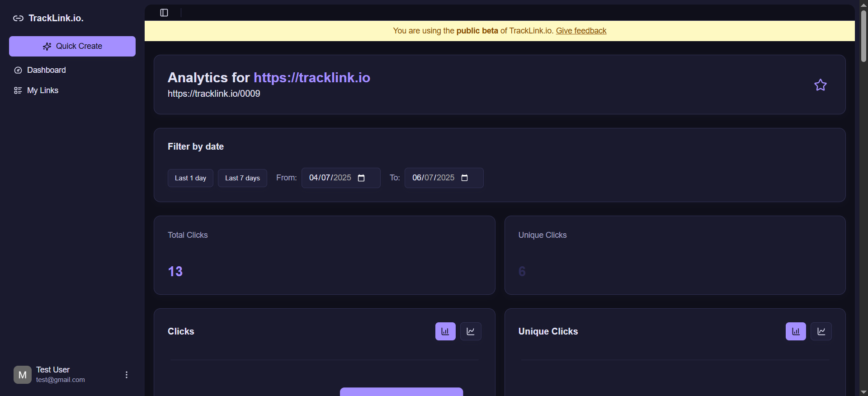Image resolution: width=868 pixels, height=396 pixels.
Task: Open the From date calendar picker
Action: pos(361,178)
